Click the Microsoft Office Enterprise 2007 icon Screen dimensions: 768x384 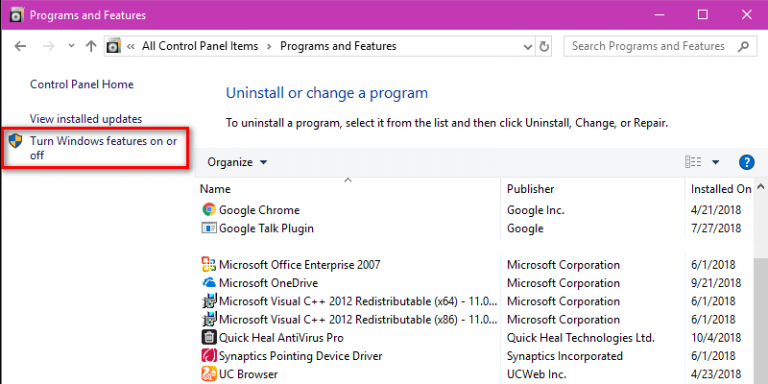point(209,265)
